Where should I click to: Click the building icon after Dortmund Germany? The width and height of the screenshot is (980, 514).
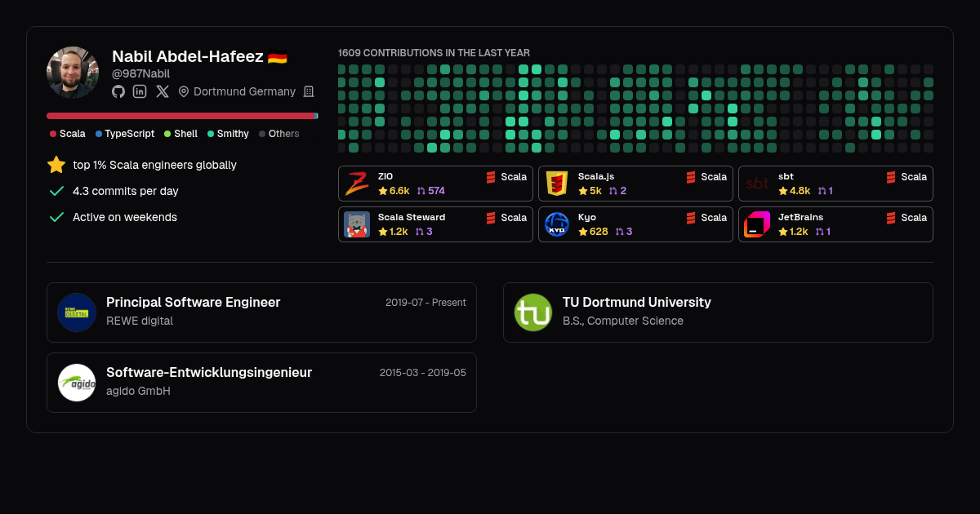309,91
